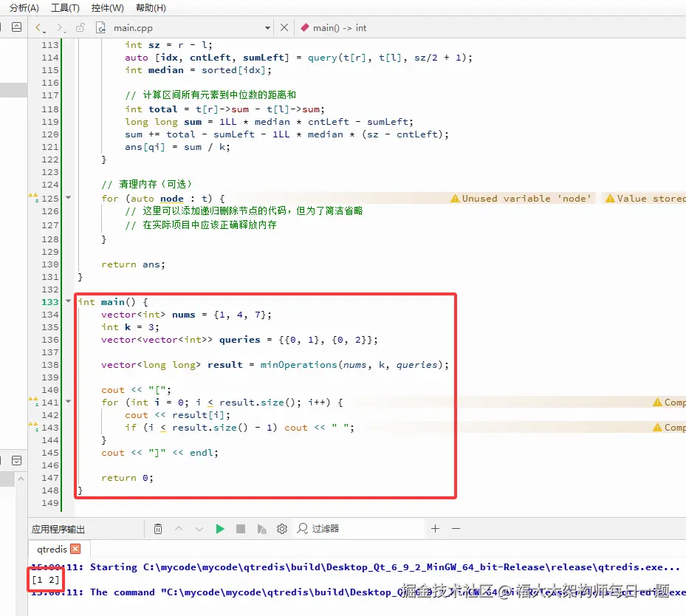Click the minOperations function call on line 138
686x616 pixels.
tap(298, 364)
